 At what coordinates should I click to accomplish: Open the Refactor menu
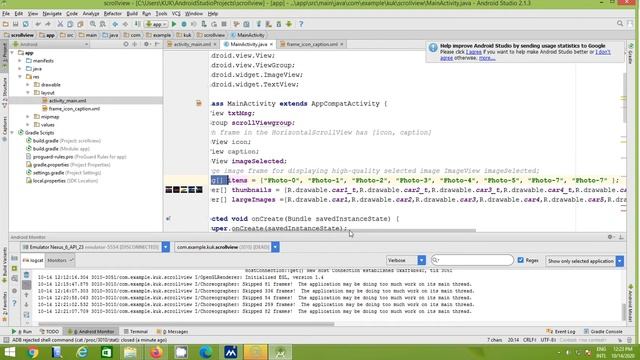coord(112,13)
